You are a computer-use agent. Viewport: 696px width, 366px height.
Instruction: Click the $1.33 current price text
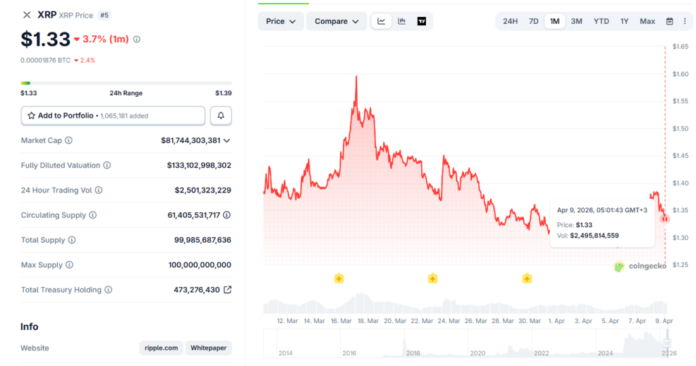click(45, 39)
